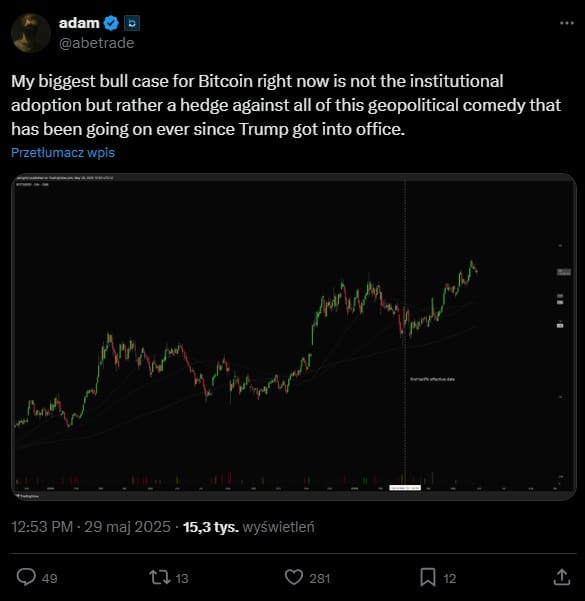The height and width of the screenshot is (601, 585).
Task: Click the affiliate badge next to verified checkmark
Action: pyautogui.click(x=132, y=23)
